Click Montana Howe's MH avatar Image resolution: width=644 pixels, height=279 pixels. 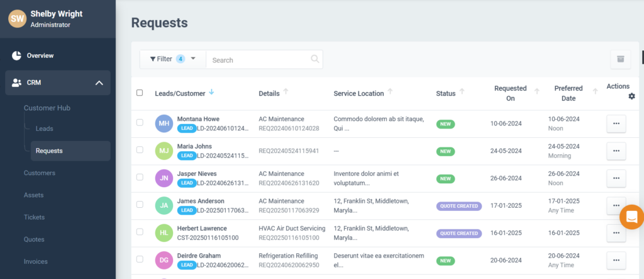tap(164, 123)
